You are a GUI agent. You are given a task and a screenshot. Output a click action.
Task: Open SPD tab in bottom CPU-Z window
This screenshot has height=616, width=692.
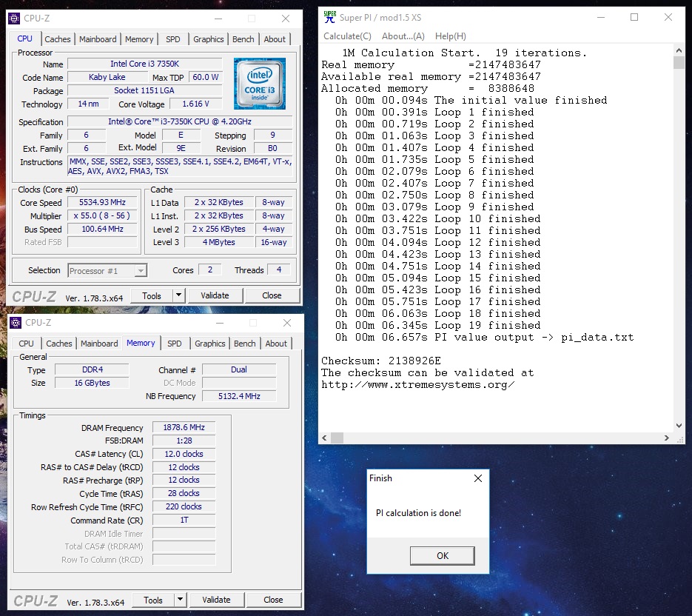[175, 343]
